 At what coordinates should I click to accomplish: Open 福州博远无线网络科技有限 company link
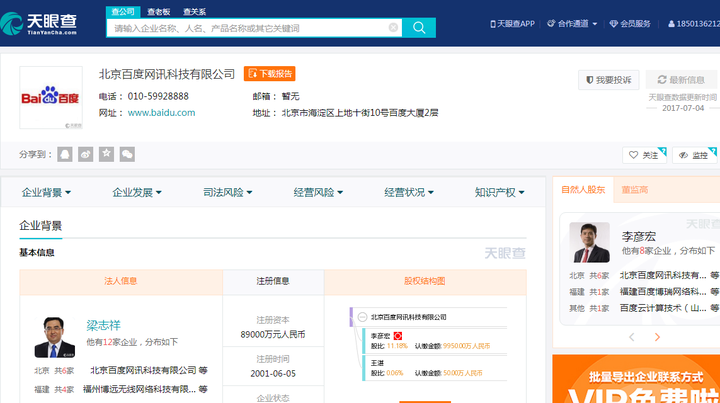click(140, 389)
